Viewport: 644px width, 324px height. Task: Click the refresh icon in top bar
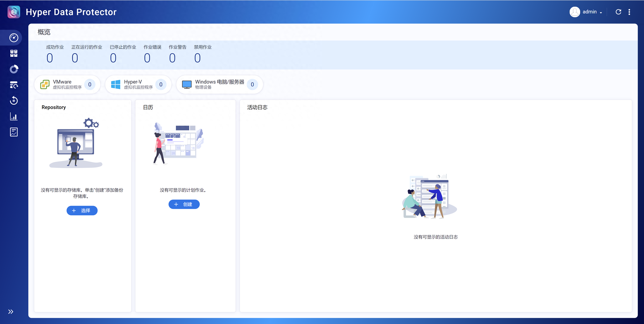pos(618,12)
